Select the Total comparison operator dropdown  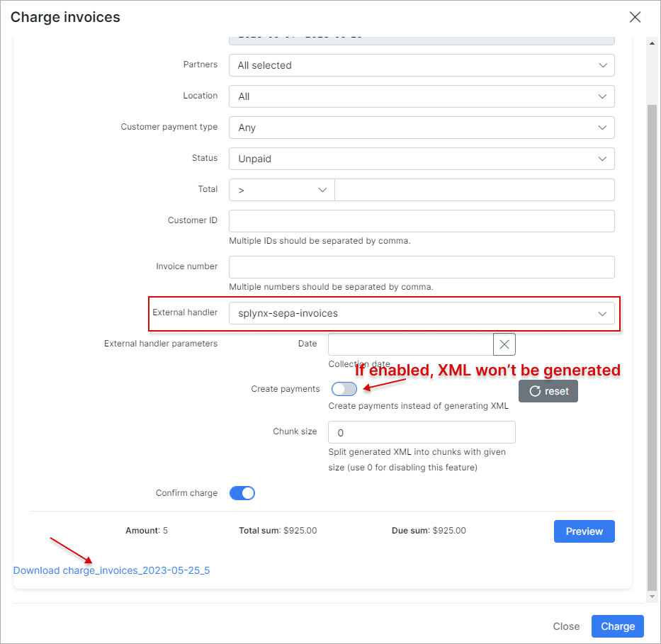281,190
